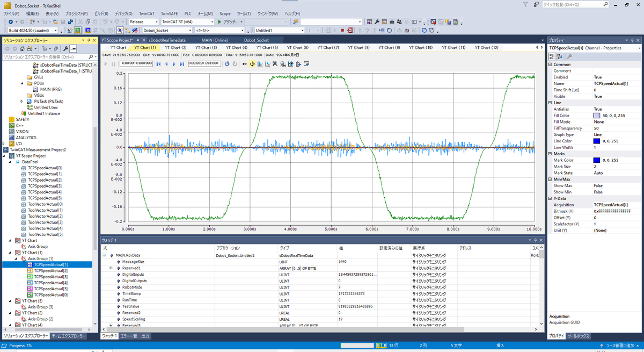Viewport: 644px width, 352px height.
Task: Open the デバッグ(D) menu
Action: tap(123, 13)
